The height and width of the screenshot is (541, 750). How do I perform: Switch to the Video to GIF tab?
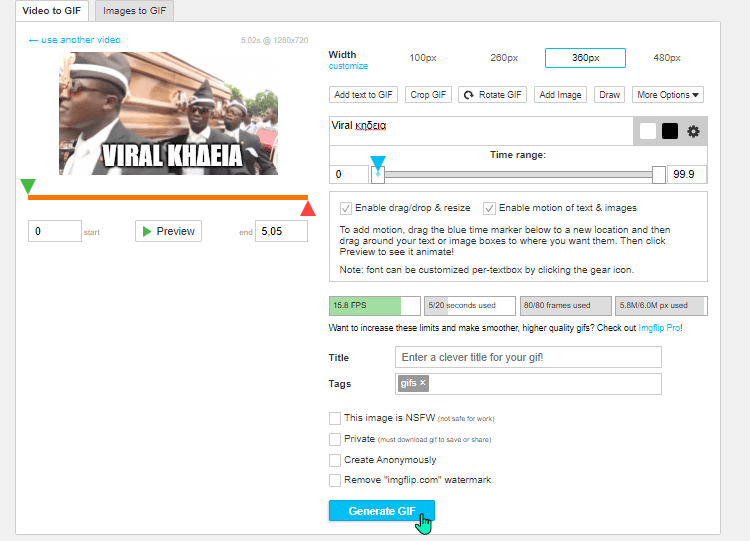tap(52, 11)
